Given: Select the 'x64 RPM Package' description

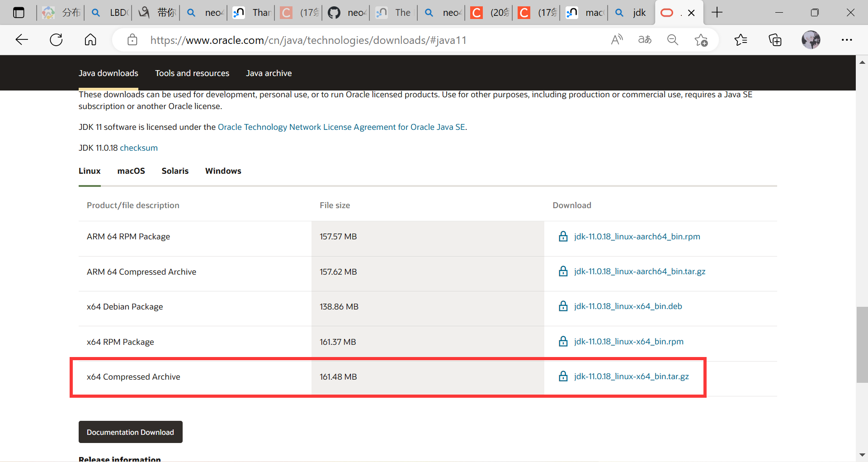Looking at the screenshot, I should [120, 342].
